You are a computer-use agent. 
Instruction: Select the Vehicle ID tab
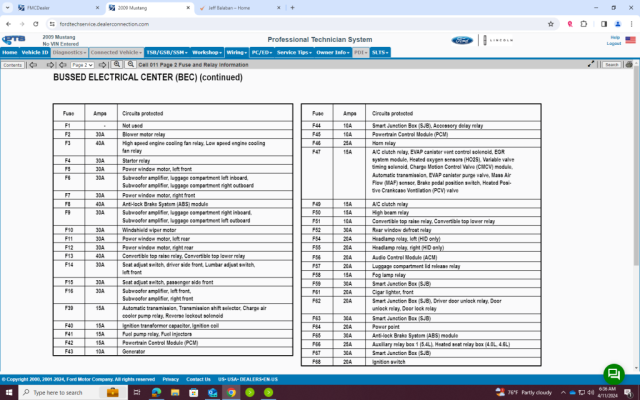click(x=35, y=52)
